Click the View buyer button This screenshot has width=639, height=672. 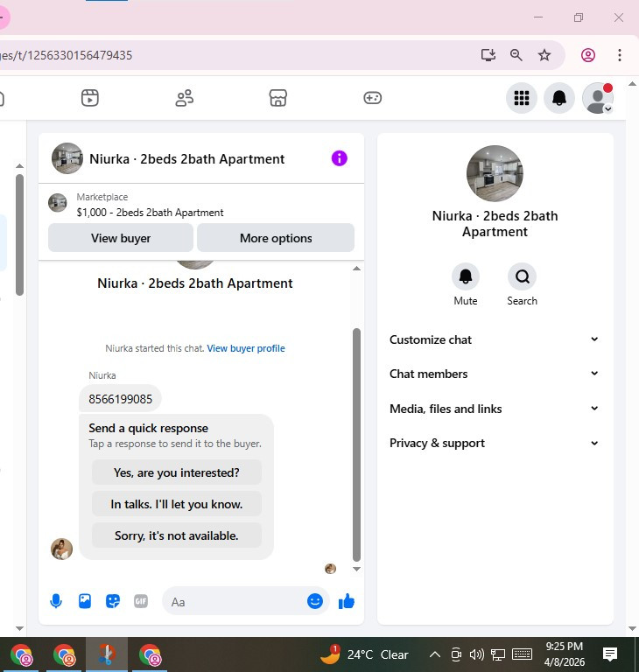[x=121, y=238]
